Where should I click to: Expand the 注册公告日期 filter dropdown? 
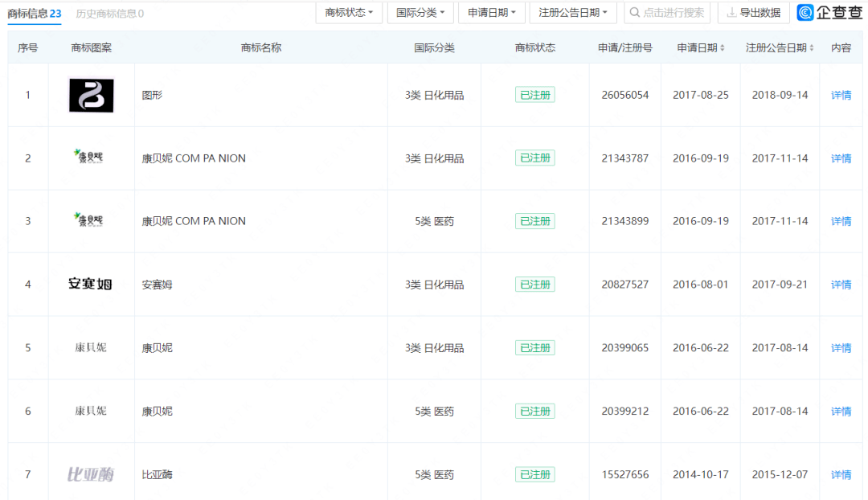click(572, 13)
